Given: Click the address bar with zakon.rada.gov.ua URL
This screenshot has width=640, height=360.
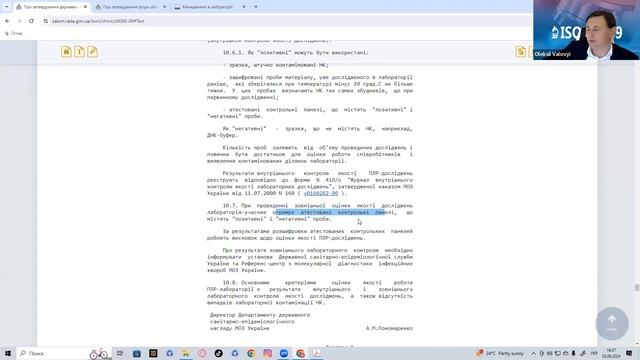Looking at the screenshot, I should pyautogui.click(x=286, y=21).
